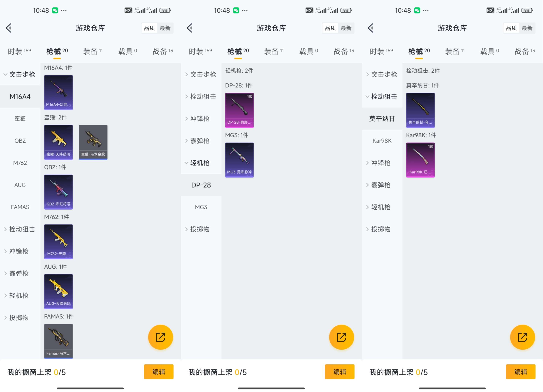The image size is (543, 392).
Task: Select the M16A4-幻世 weapon thumbnail
Action: tap(58, 93)
